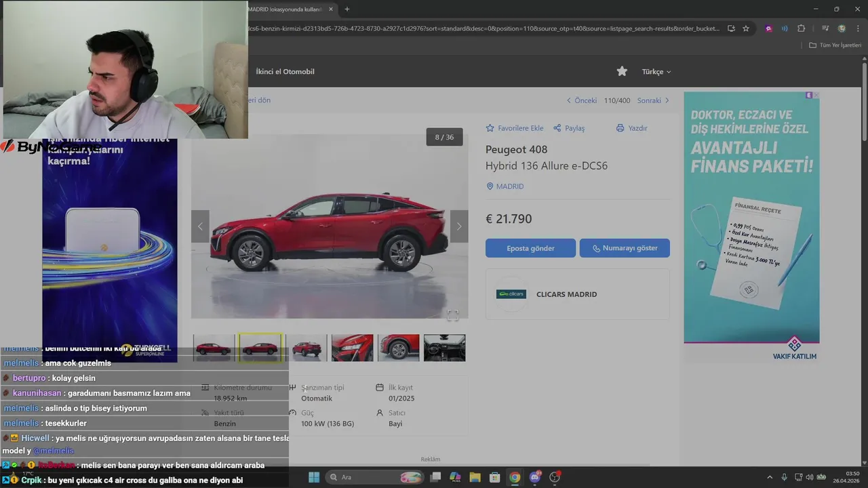Viewport: 868px width, 488px height.
Task: Open the Chrome extensions puzzle icon
Action: 801,28
